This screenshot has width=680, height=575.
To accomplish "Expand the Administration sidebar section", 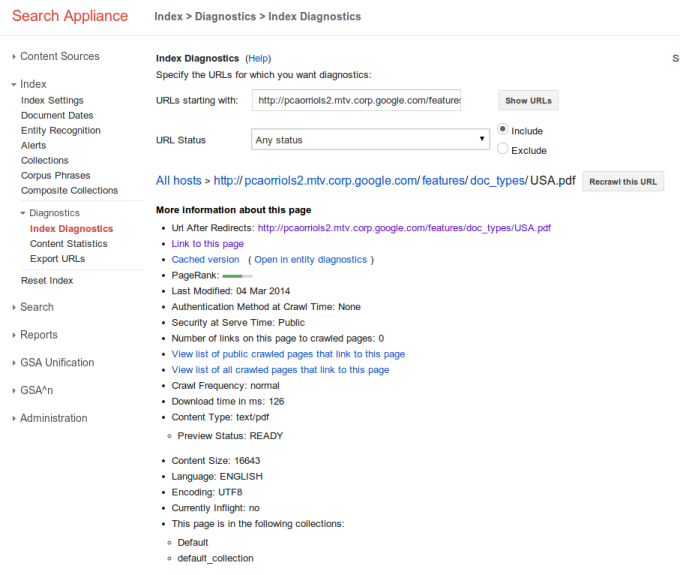I will (53, 418).
